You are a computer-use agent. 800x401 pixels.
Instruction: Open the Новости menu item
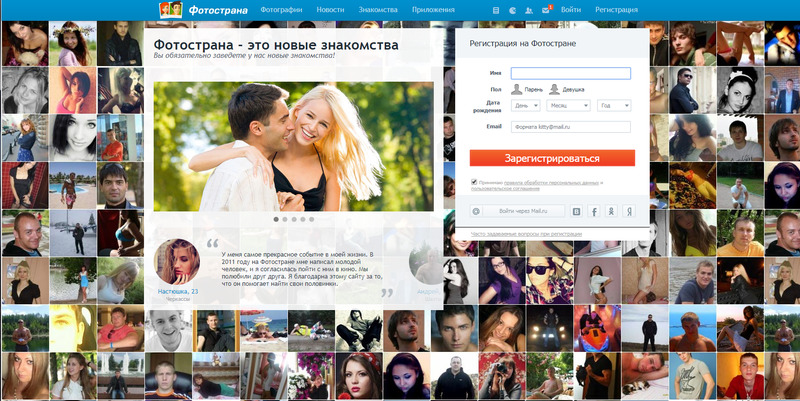(x=330, y=10)
